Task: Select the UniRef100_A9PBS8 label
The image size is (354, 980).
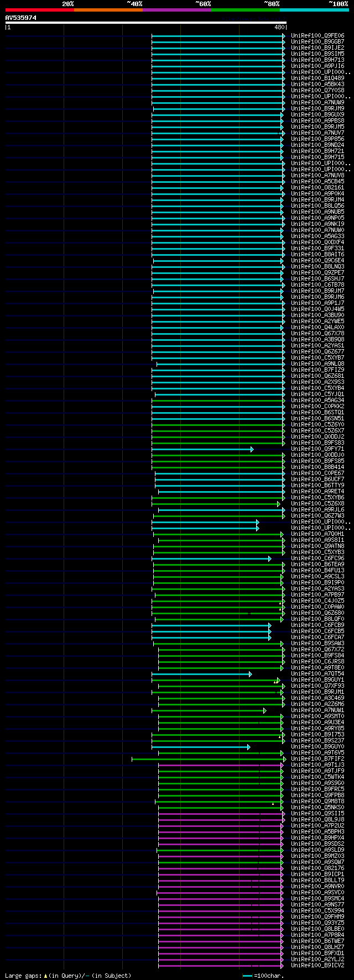Action: 317,121
